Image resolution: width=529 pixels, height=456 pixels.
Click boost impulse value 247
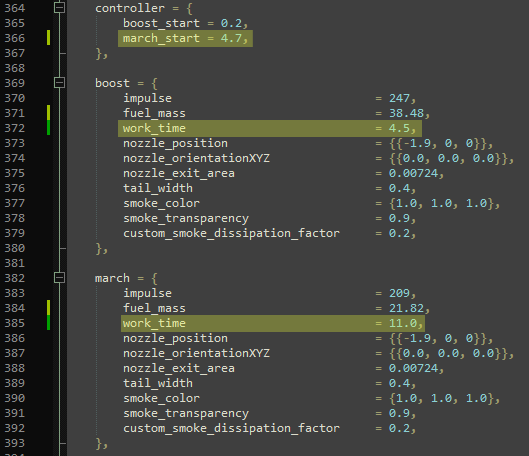click(x=399, y=98)
